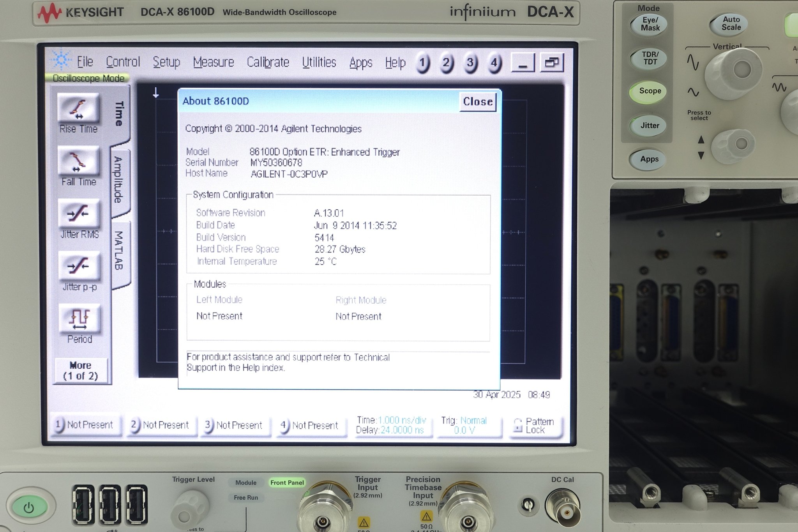798x532 pixels.
Task: Click the channel 1 round button in menu bar
Action: pos(423,63)
